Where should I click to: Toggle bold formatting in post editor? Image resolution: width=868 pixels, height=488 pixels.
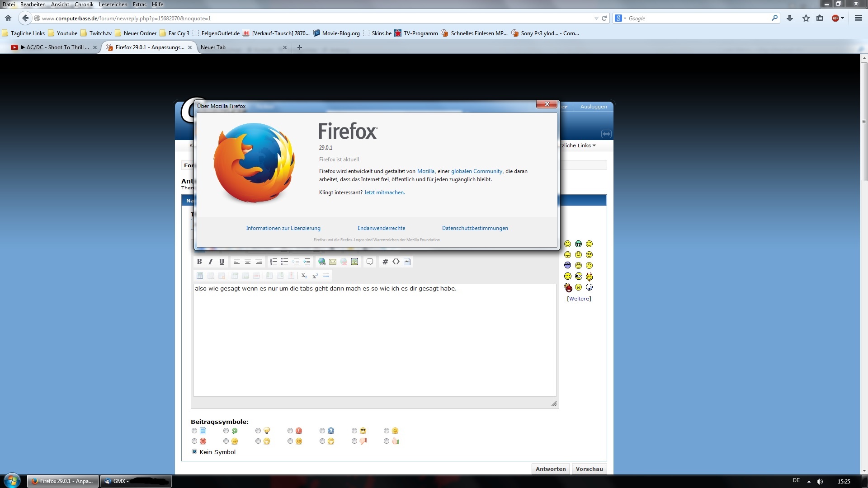(x=199, y=262)
